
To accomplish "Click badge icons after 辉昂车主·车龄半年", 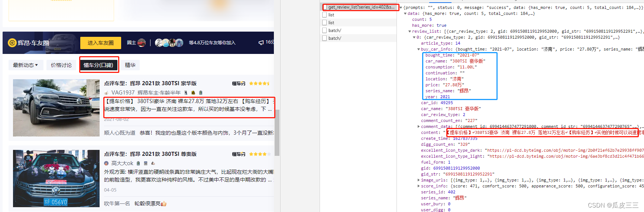I will (x=193, y=93).
